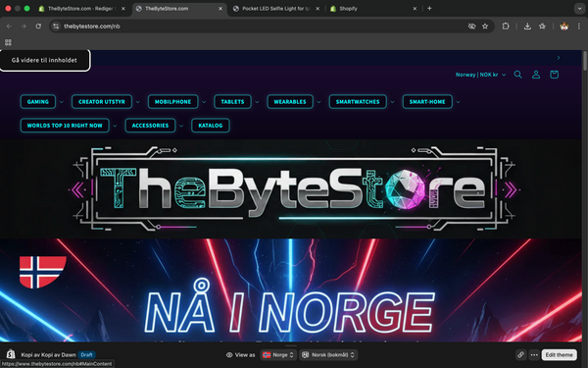
Task: Open the CREATOR UTSTYR menu
Action: click(x=102, y=102)
